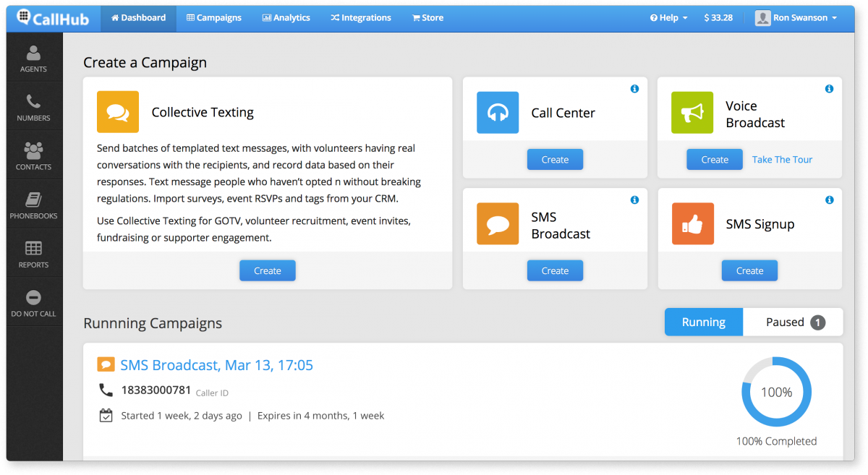Screen dimensions: 868x475
Task: Click the SMS Signup thumbs-up icon
Action: [692, 224]
